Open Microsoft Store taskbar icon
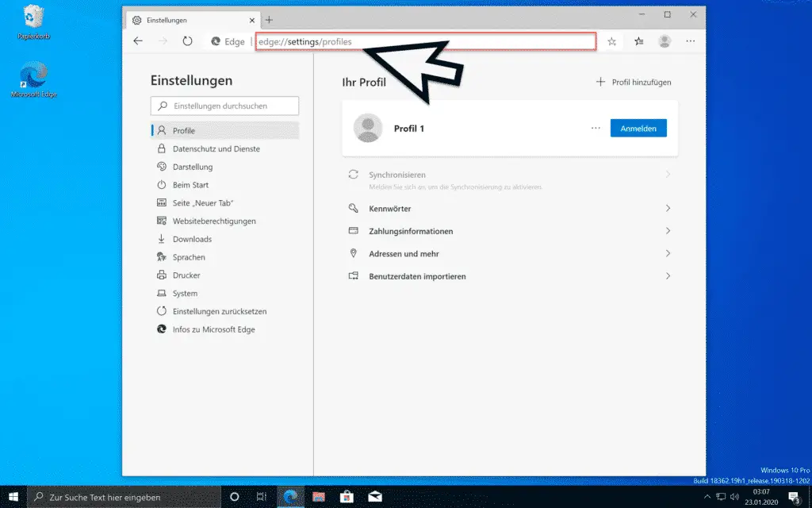Screen dimensions: 812x508 (347, 497)
